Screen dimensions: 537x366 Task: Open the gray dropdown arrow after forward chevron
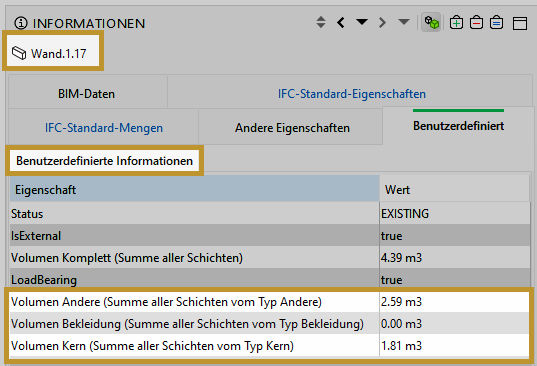pos(404,22)
